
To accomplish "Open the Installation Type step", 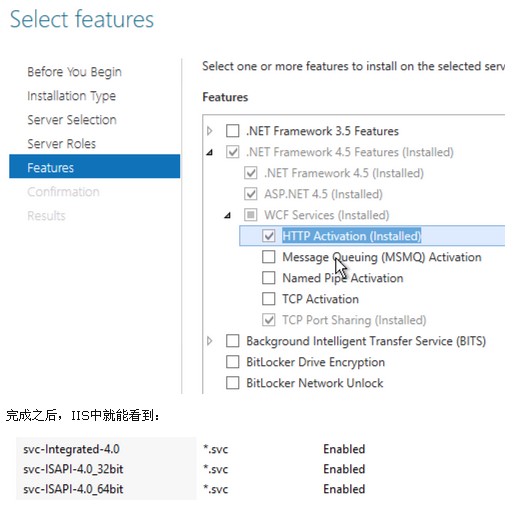I will (x=71, y=96).
